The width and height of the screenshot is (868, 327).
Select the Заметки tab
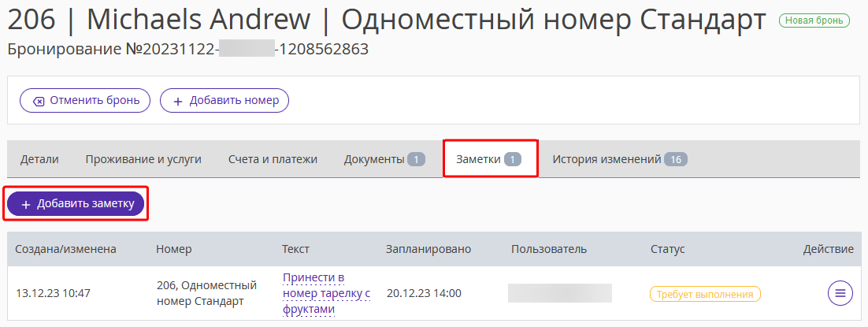click(x=490, y=160)
